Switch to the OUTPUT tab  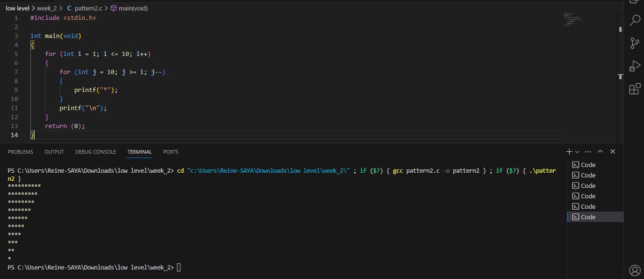(54, 152)
